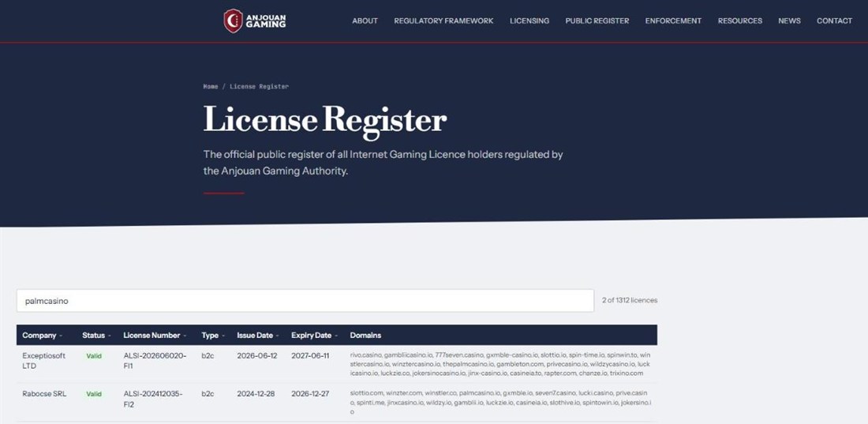The width and height of the screenshot is (868, 424).
Task: Click the domains list for Rabocse SRL
Action: (499, 403)
